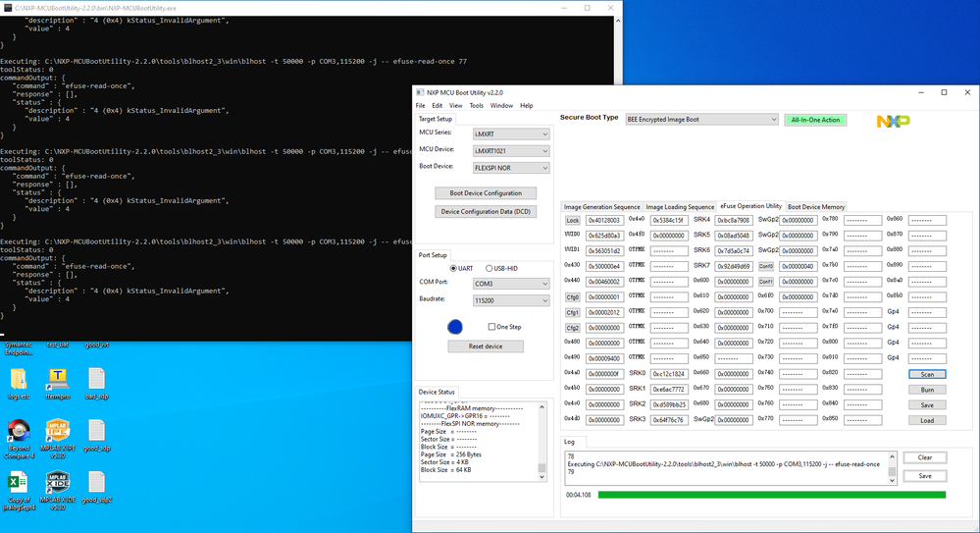Switch to the Image Generation Sequence tab

click(602, 207)
